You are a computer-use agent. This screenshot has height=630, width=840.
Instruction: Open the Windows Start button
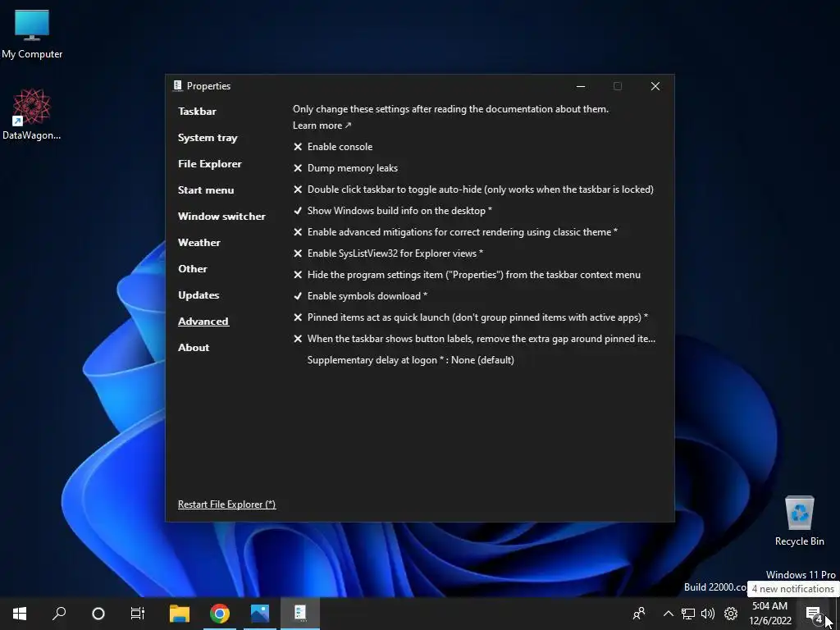click(x=20, y=613)
